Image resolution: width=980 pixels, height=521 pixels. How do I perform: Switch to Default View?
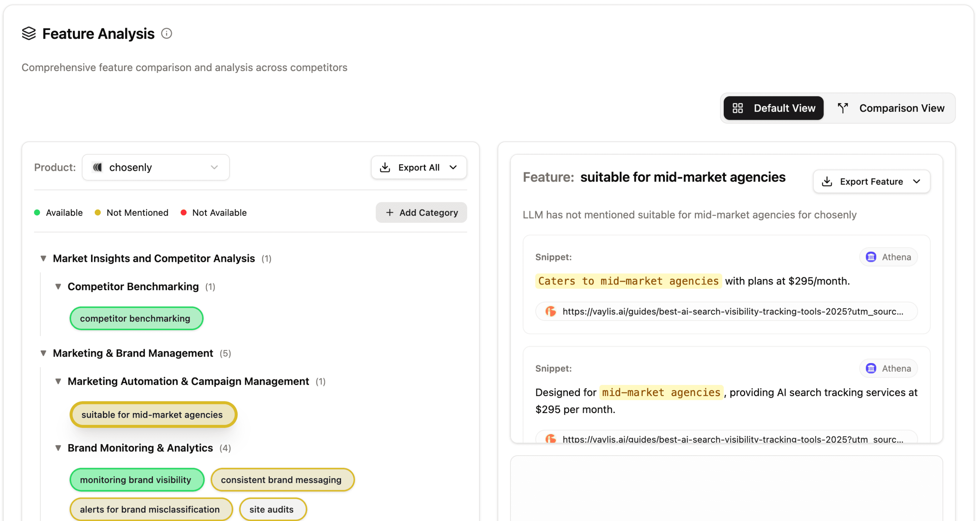pos(773,108)
